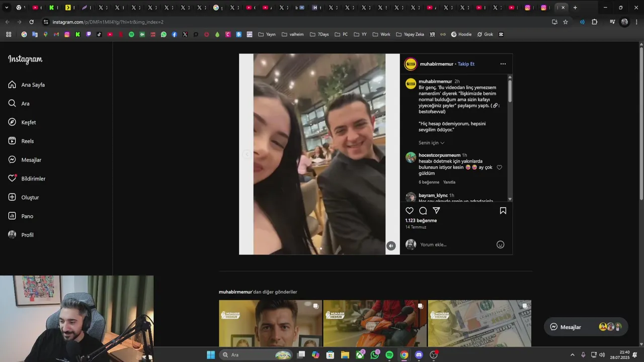This screenshot has height=362, width=644.
Task: Click the comments panel scrollbar
Action: [510, 90]
